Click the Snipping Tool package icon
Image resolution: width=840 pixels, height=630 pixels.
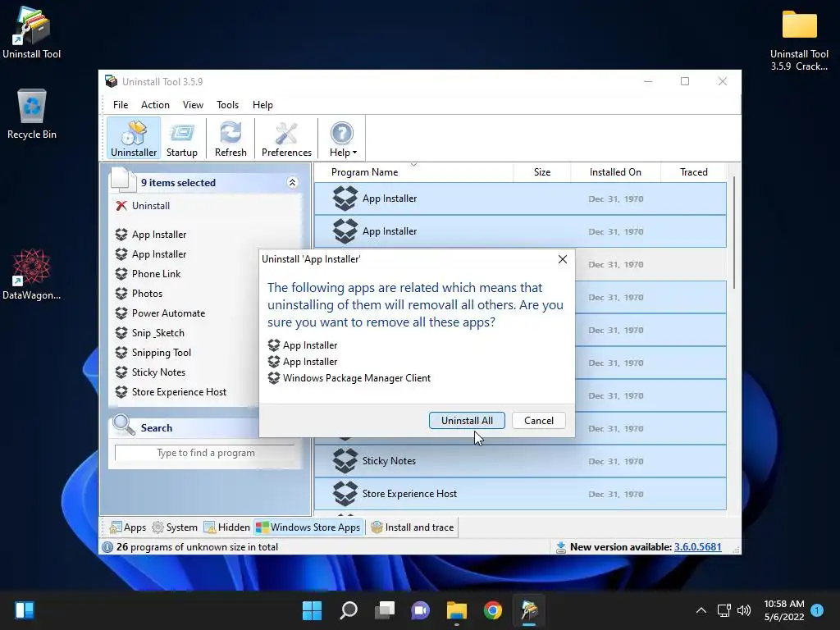click(x=121, y=353)
